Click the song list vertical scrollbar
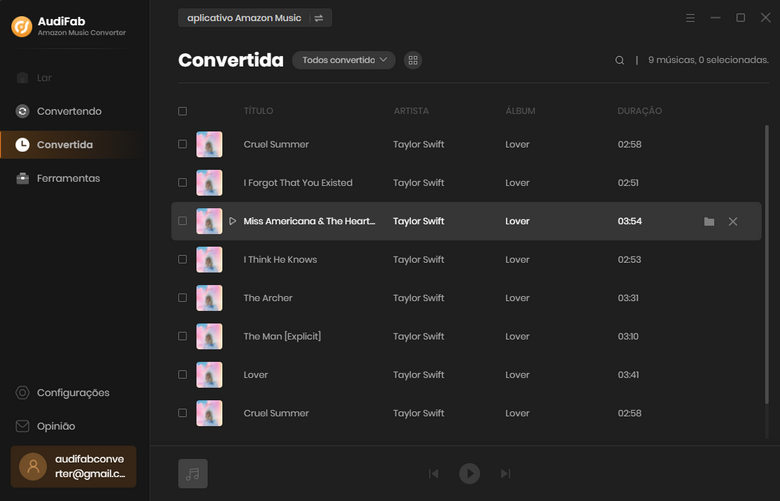 tap(767, 264)
